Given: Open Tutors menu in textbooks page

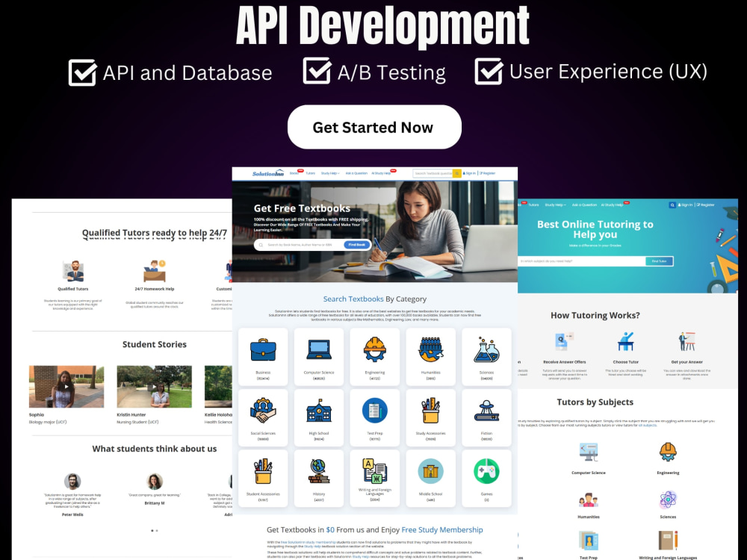Looking at the screenshot, I should click(310, 173).
